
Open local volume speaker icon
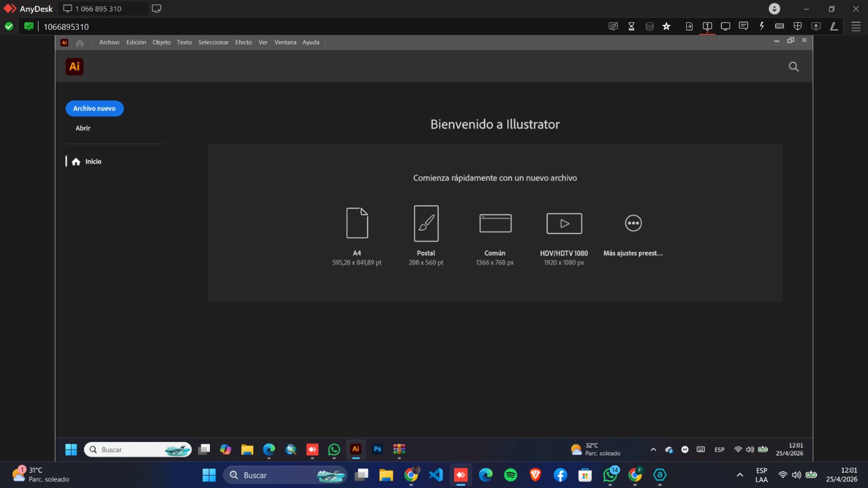(796, 475)
